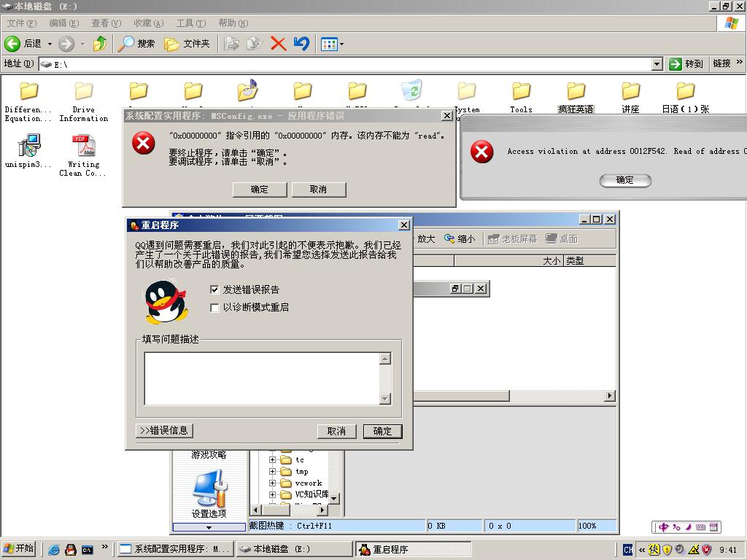This screenshot has height=560, width=747.
Task: Expand the VC知识库 folder tree node
Action: click(273, 495)
